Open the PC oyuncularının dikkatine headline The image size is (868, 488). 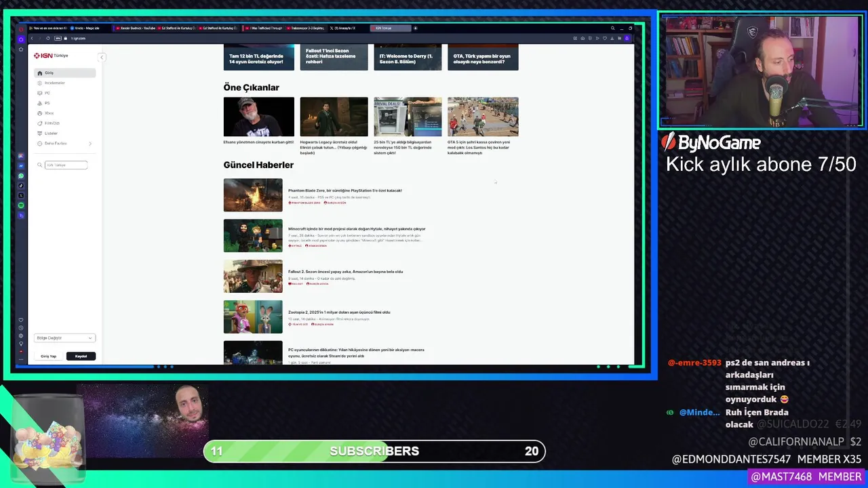click(x=356, y=352)
